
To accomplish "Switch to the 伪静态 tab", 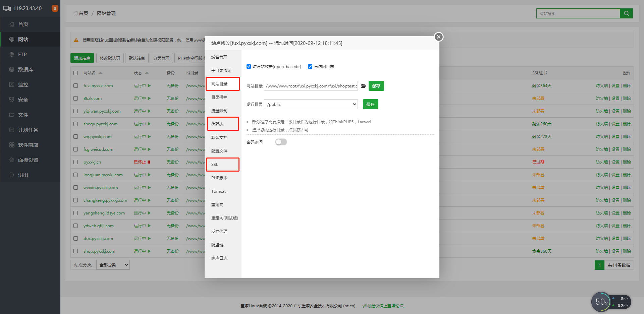I will pyautogui.click(x=223, y=124).
